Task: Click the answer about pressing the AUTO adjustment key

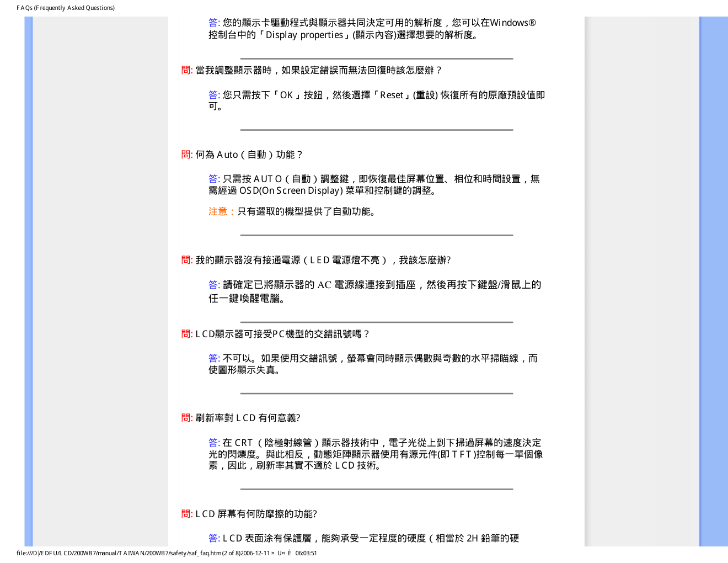Action: (374, 185)
